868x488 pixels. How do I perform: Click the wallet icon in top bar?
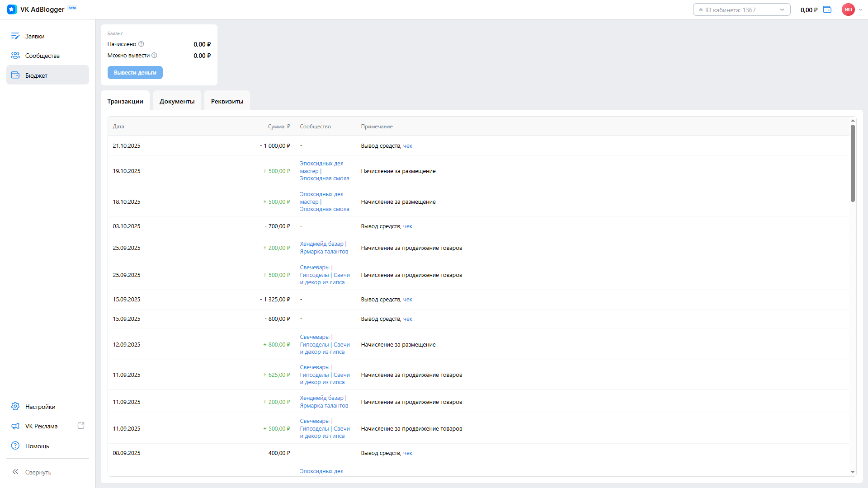(827, 9)
